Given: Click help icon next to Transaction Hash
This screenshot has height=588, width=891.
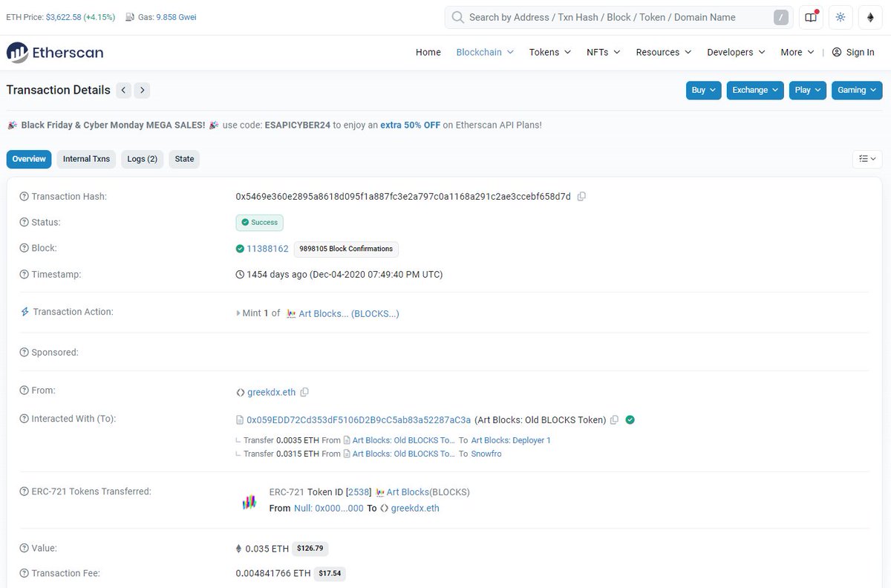Looking at the screenshot, I should (25, 197).
